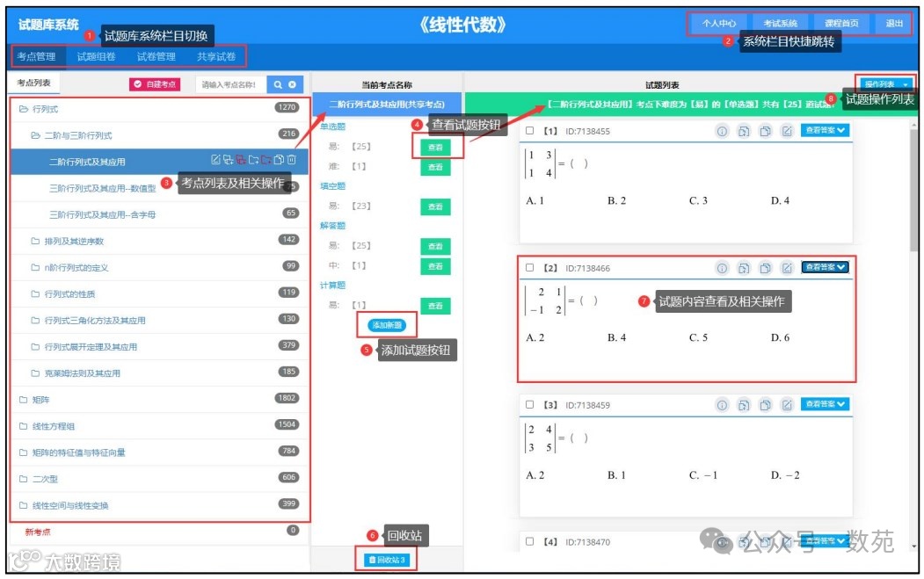Select 线性空间与线性变换 row

point(160,505)
